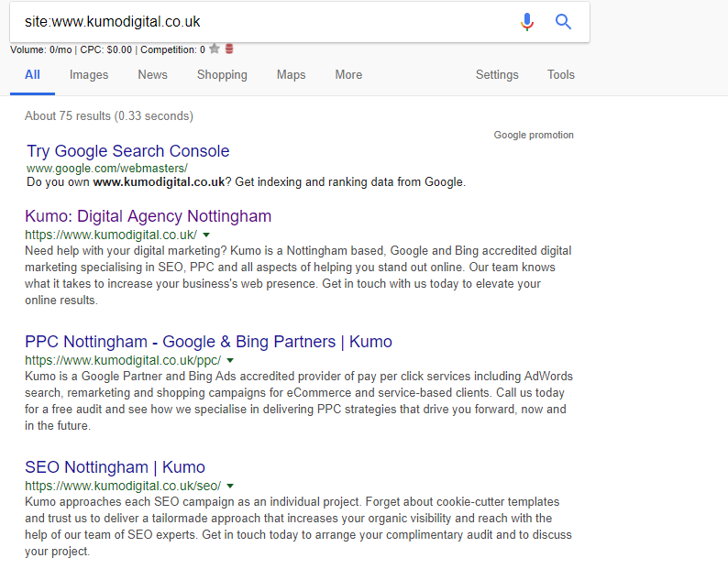Open SEO Nottingham | Kumo result

[x=115, y=467]
